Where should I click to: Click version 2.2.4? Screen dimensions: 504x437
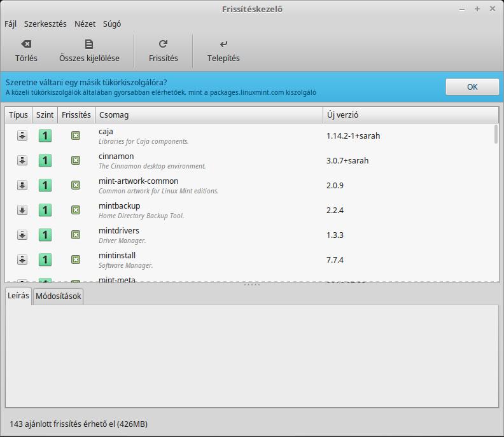pyautogui.click(x=335, y=210)
